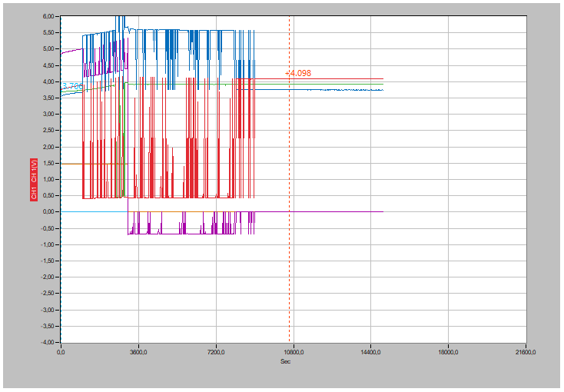This screenshot has width=564, height=392.
Task: Click the 7200,0 x-axis tick label
Action: [x=216, y=352]
